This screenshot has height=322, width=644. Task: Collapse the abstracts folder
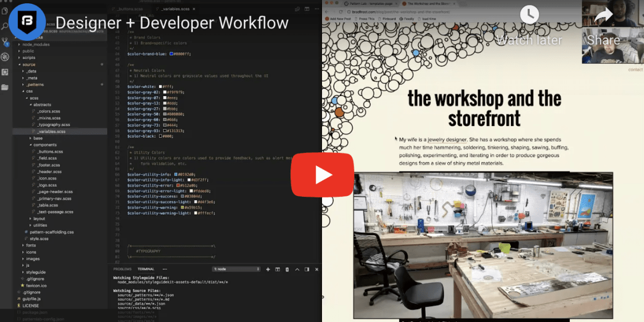(x=42, y=105)
